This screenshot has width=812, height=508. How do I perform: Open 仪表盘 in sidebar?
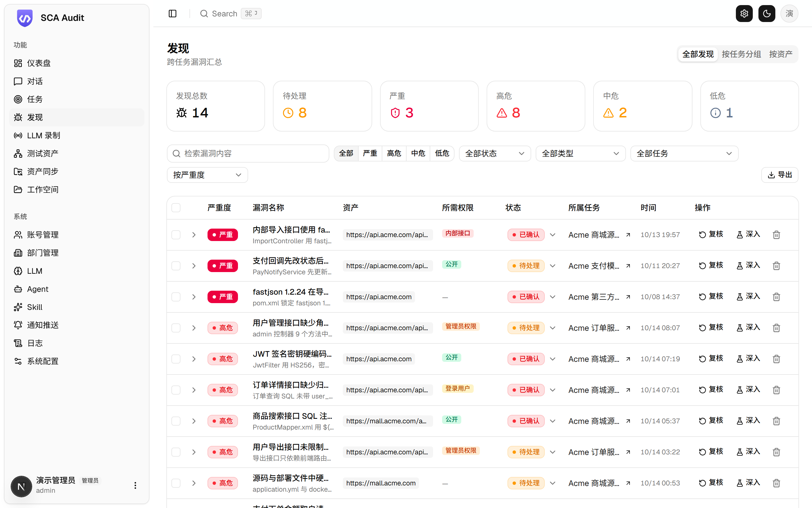click(77, 63)
